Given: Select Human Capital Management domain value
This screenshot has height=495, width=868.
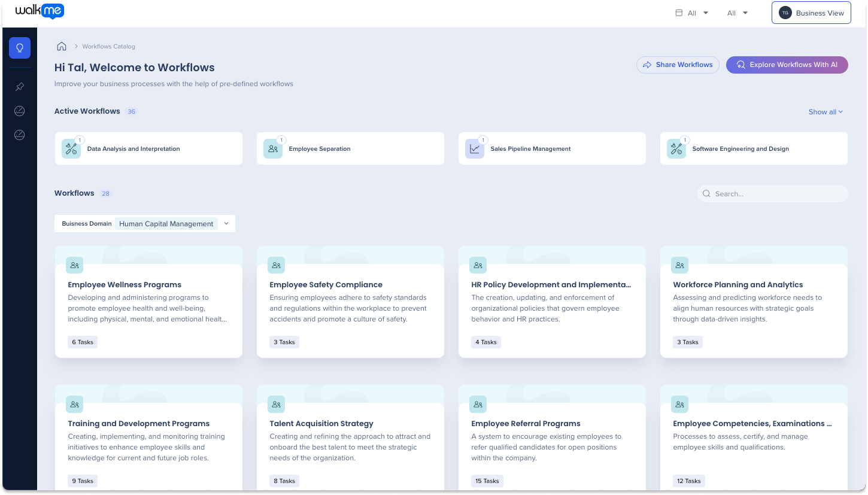Looking at the screenshot, I should (x=166, y=224).
